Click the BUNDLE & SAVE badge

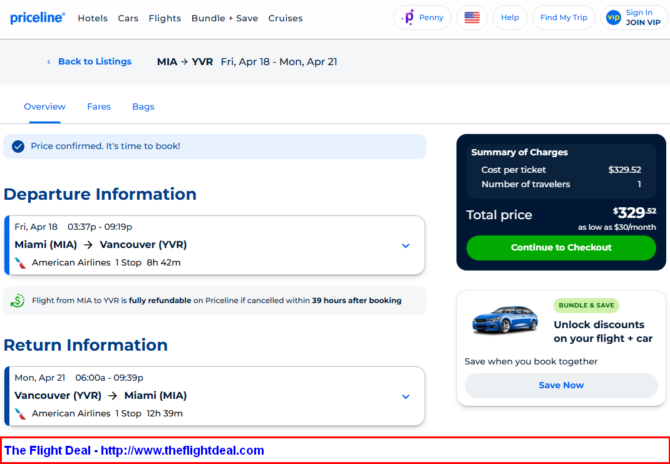(x=586, y=305)
